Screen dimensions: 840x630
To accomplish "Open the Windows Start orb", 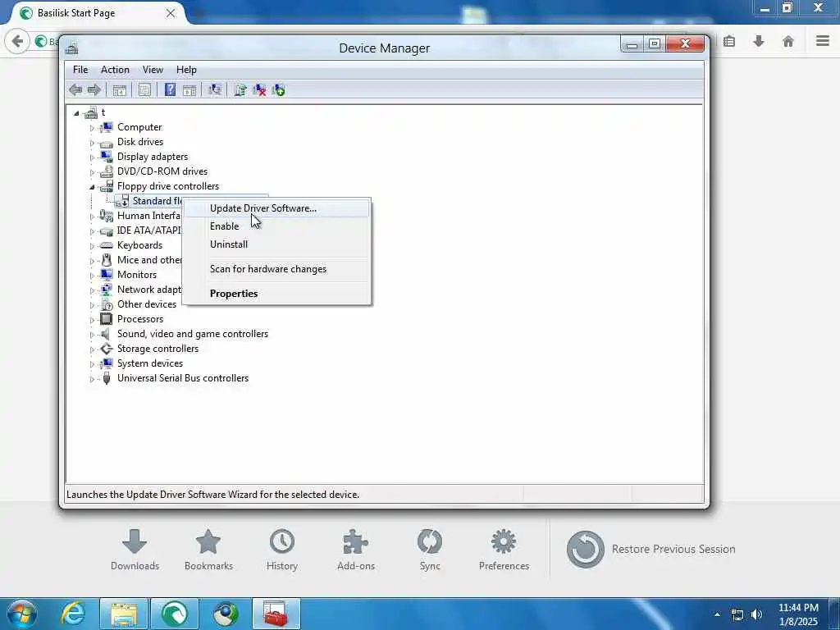I will coord(22,614).
